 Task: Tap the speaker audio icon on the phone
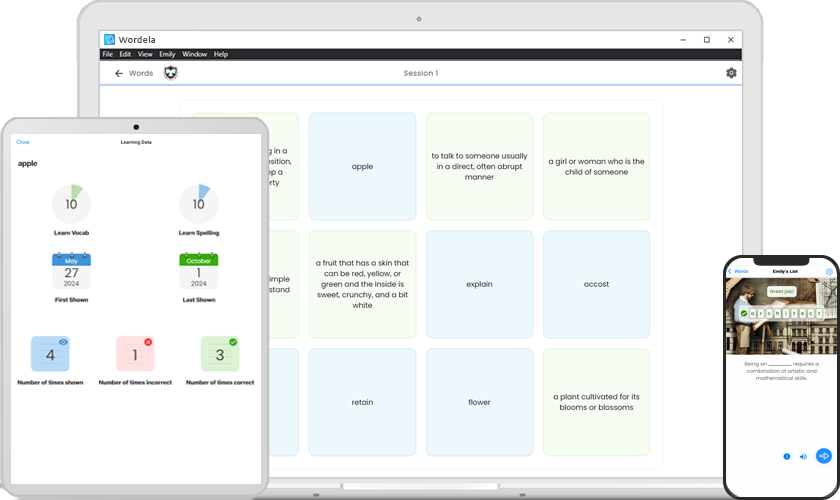pos(803,457)
